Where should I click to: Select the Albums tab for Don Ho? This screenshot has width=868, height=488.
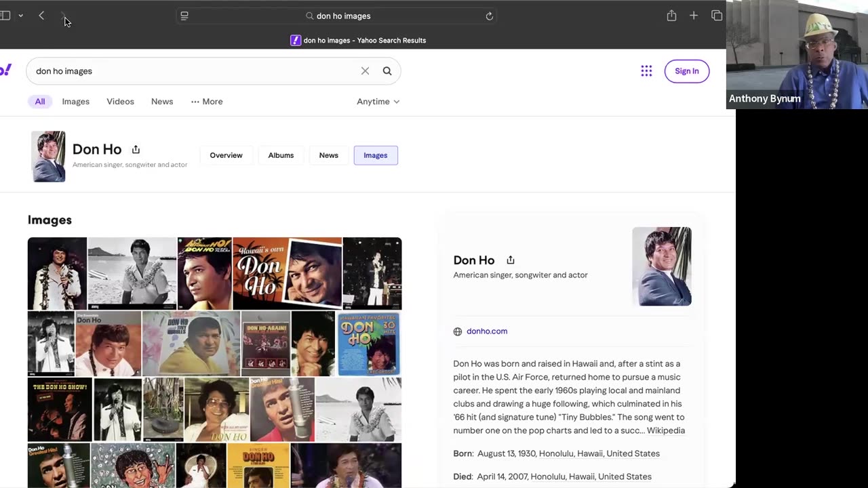point(281,155)
